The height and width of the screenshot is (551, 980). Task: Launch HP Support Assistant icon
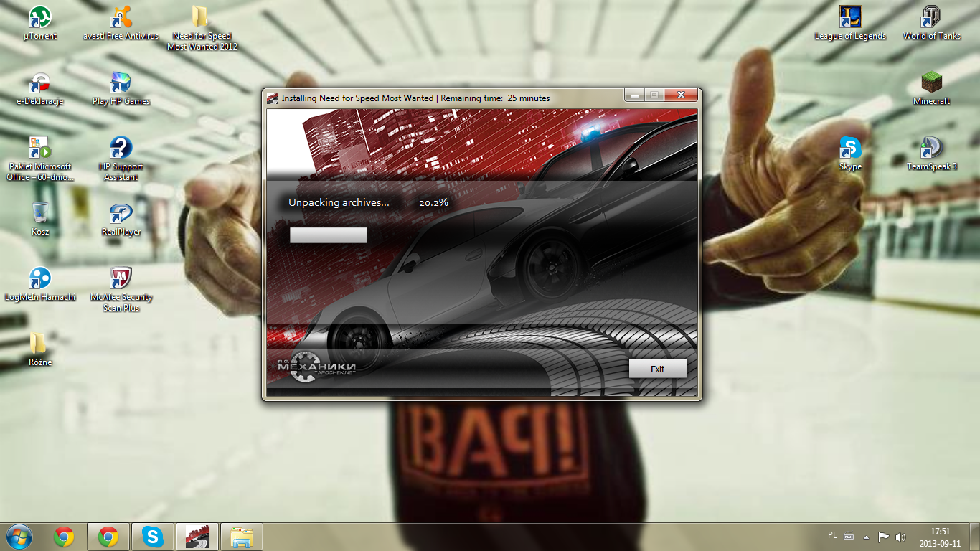tap(121, 159)
